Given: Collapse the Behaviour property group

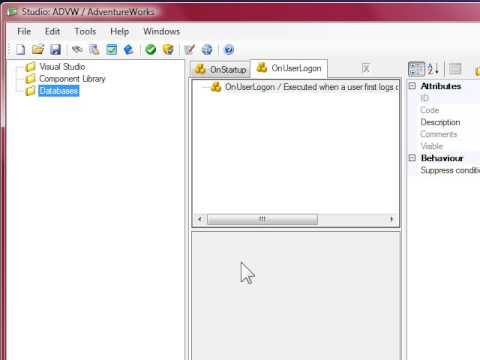Looking at the screenshot, I should (412, 158).
